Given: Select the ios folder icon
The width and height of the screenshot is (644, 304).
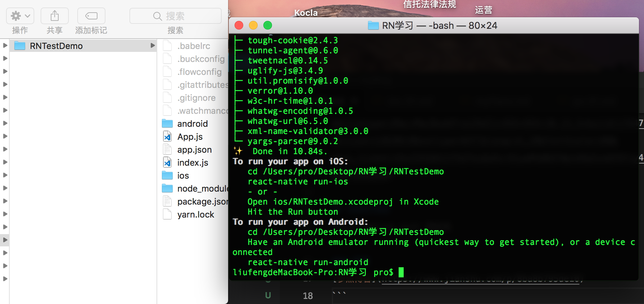Looking at the screenshot, I should tap(167, 176).
